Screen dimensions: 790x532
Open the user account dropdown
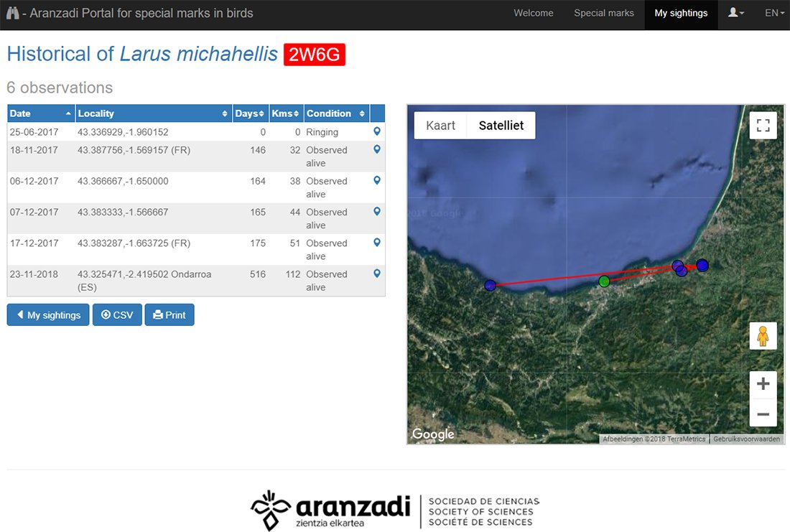736,13
